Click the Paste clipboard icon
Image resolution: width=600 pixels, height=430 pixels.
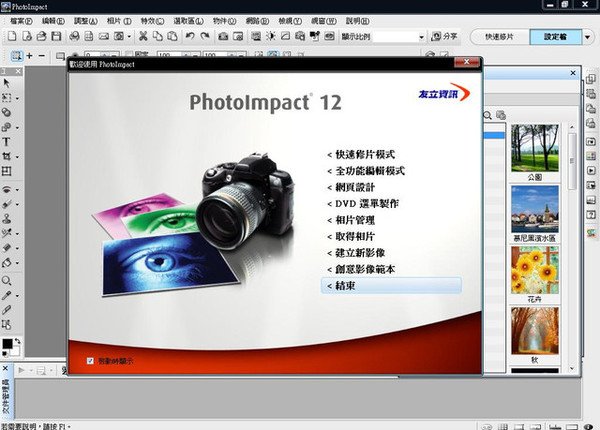(173, 36)
